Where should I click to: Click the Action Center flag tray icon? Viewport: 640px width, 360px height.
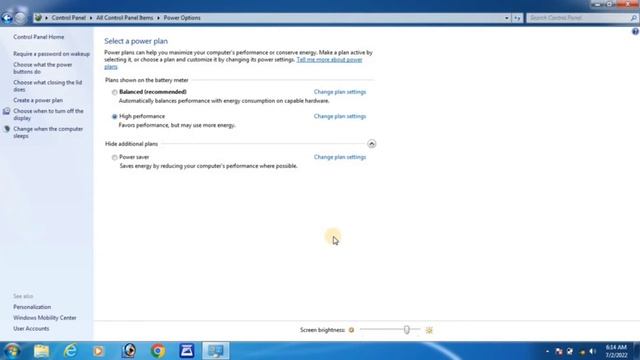559,351
